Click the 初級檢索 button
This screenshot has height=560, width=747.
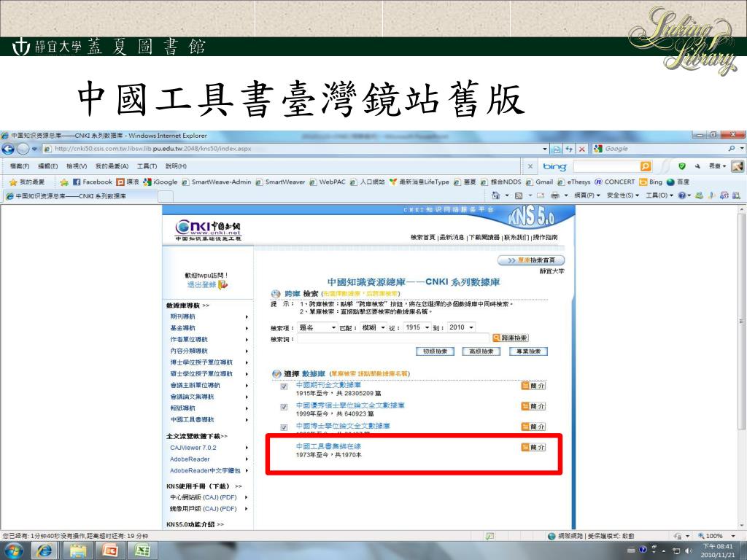tap(435, 351)
